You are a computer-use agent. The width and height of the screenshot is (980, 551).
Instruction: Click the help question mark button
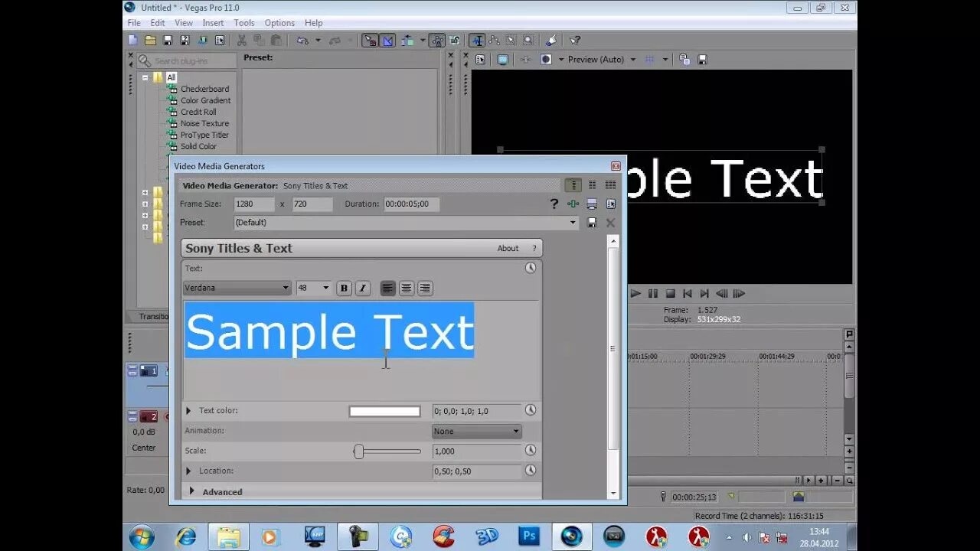pyautogui.click(x=554, y=204)
